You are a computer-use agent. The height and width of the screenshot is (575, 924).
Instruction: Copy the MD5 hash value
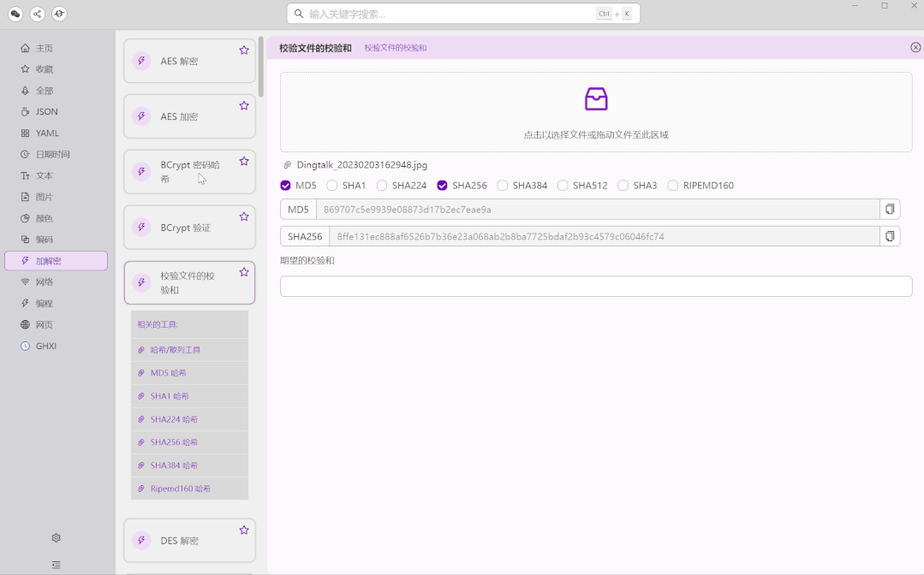pyautogui.click(x=890, y=209)
